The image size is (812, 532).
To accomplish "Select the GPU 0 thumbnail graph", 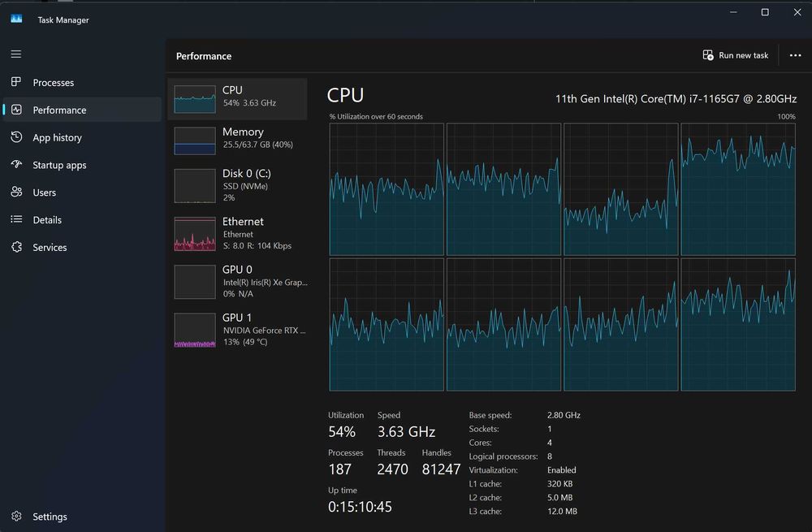I will (x=195, y=282).
